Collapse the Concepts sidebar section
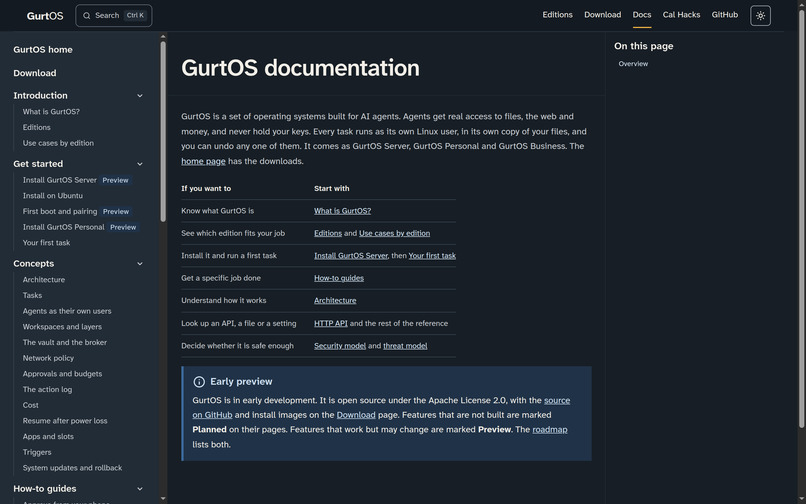806x504 pixels. pyautogui.click(x=140, y=264)
